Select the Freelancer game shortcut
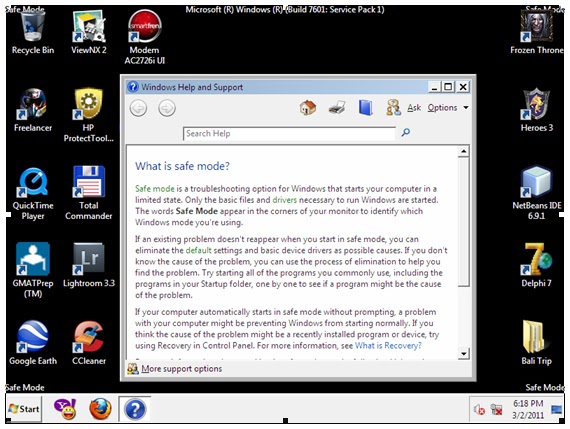This screenshot has height=429, width=570. click(33, 110)
